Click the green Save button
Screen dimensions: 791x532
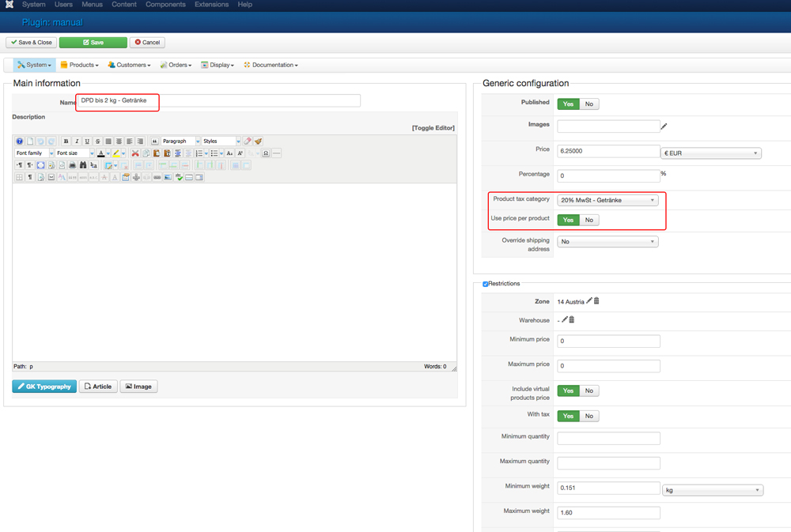tap(93, 43)
